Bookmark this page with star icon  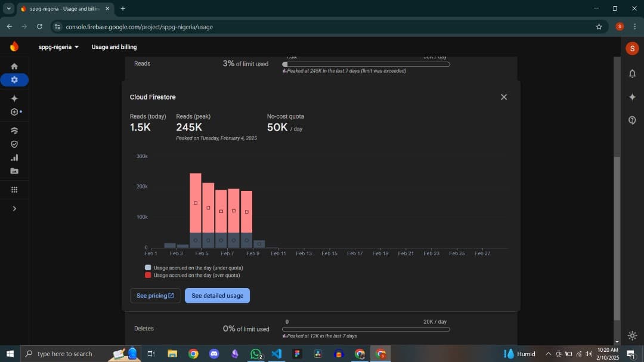(599, 27)
